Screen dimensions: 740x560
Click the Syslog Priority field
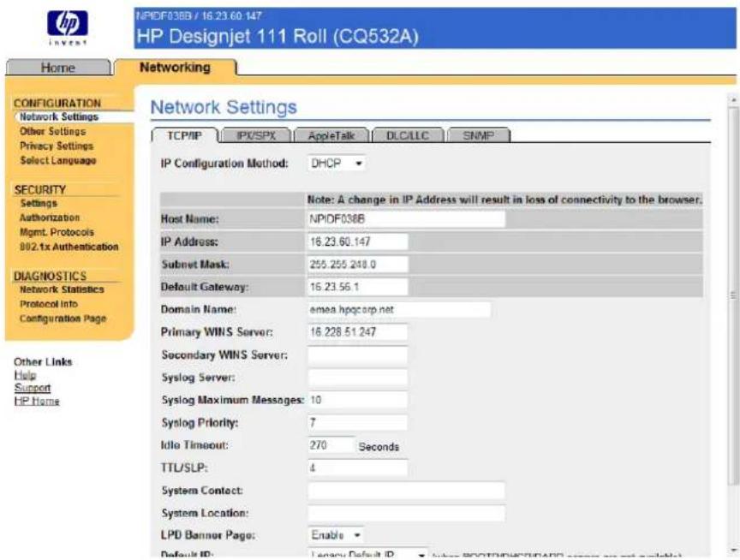point(358,423)
